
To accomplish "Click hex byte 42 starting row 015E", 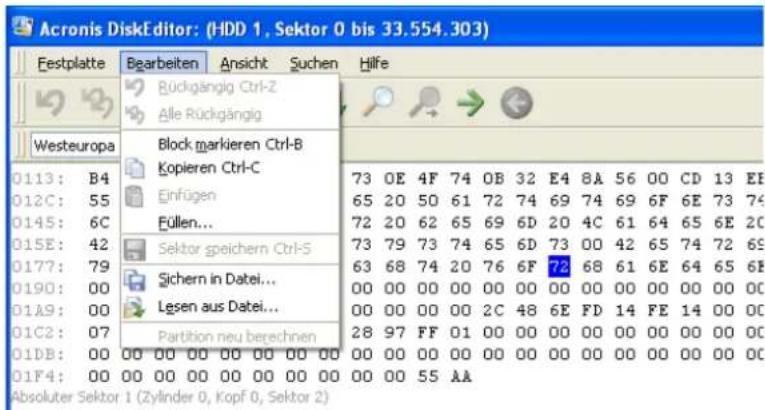I will coord(99,245).
